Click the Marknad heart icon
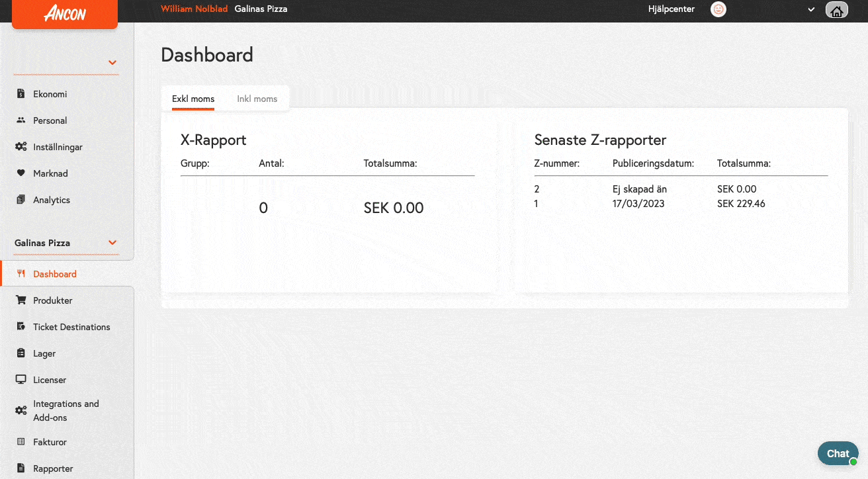 21,173
